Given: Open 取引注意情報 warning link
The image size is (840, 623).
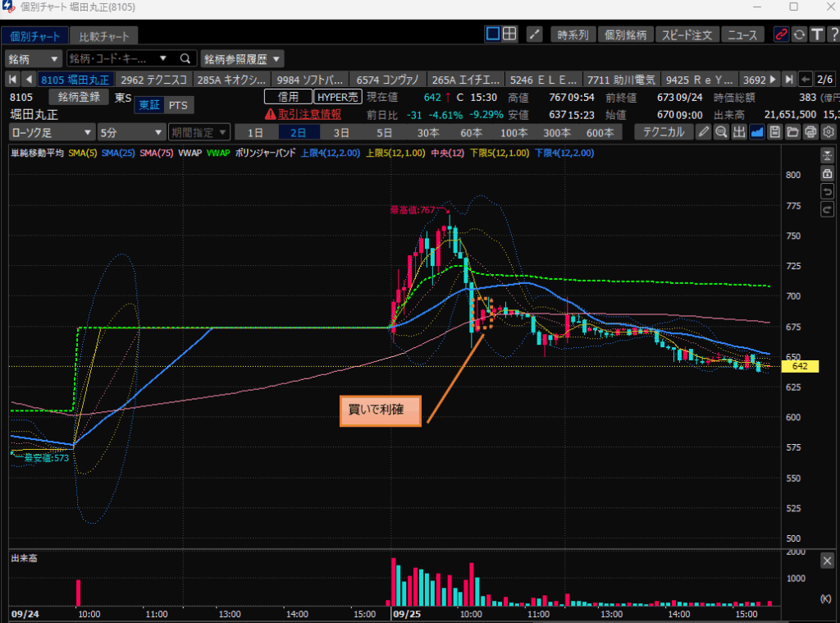Looking at the screenshot, I should [302, 114].
